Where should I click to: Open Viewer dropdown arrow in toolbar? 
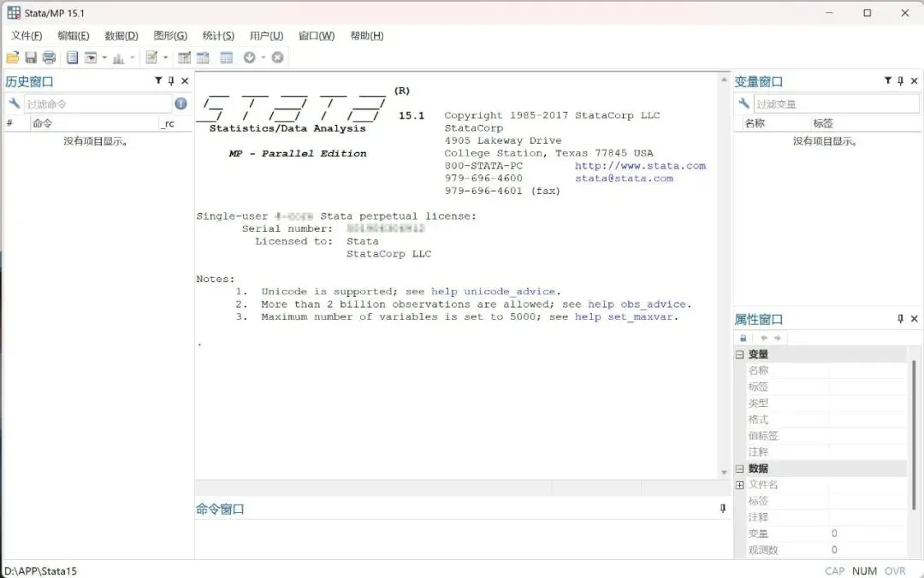104,58
